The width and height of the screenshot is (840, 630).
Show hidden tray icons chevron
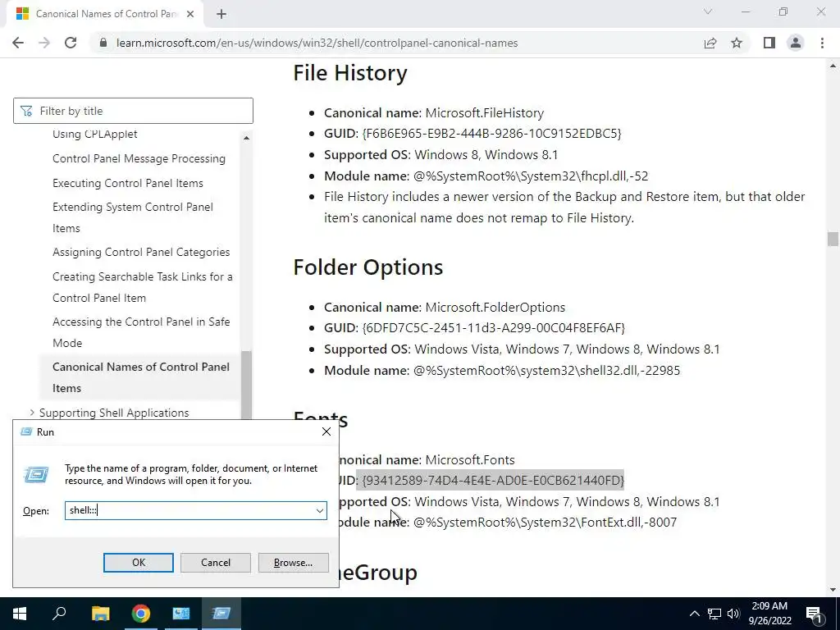coord(694,614)
